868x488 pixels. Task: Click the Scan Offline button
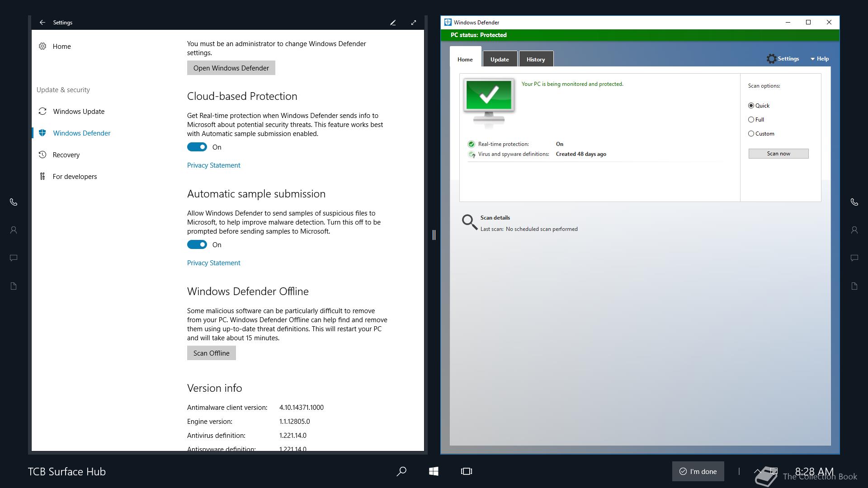coord(211,353)
